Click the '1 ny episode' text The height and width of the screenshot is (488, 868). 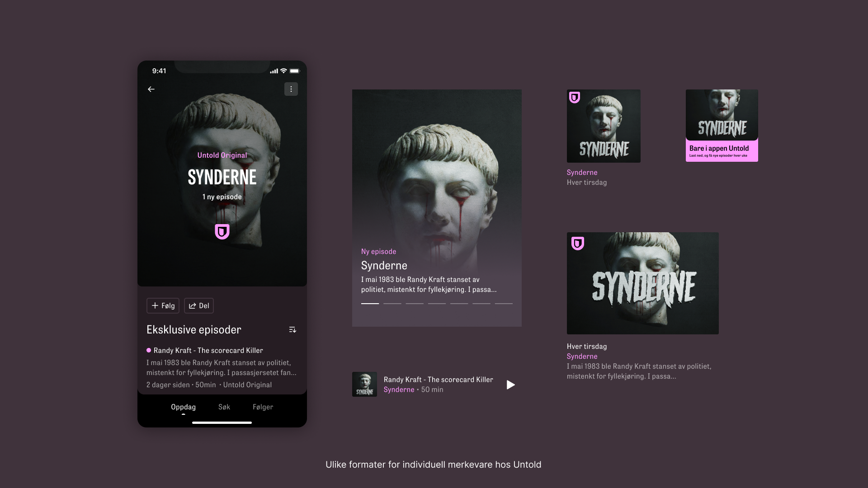point(222,197)
